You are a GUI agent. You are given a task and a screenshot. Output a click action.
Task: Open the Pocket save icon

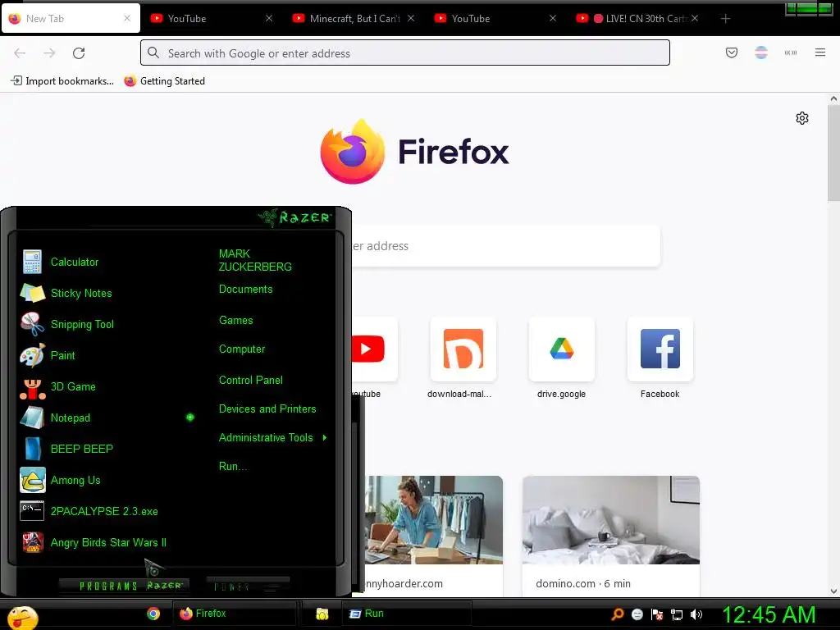[731, 52]
